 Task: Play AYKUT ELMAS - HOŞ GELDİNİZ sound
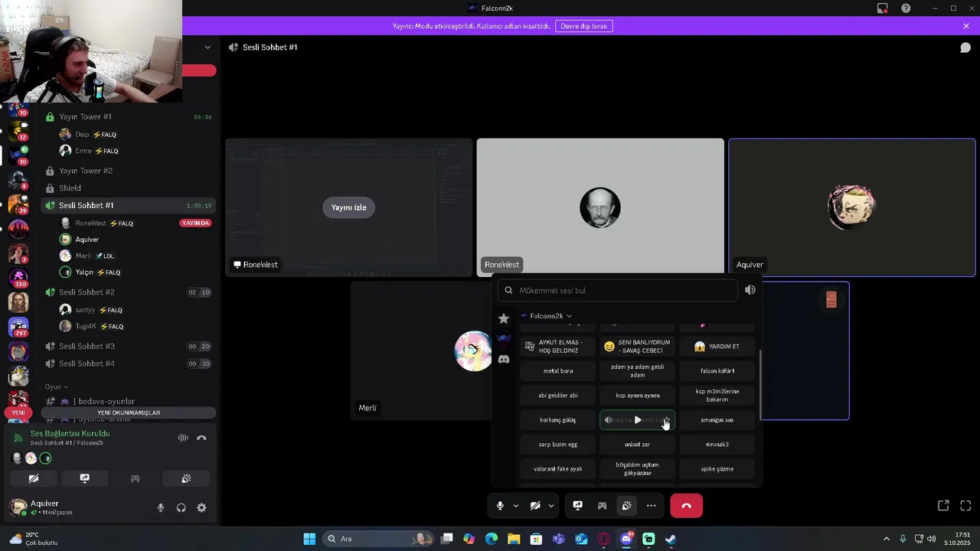pyautogui.click(x=558, y=347)
